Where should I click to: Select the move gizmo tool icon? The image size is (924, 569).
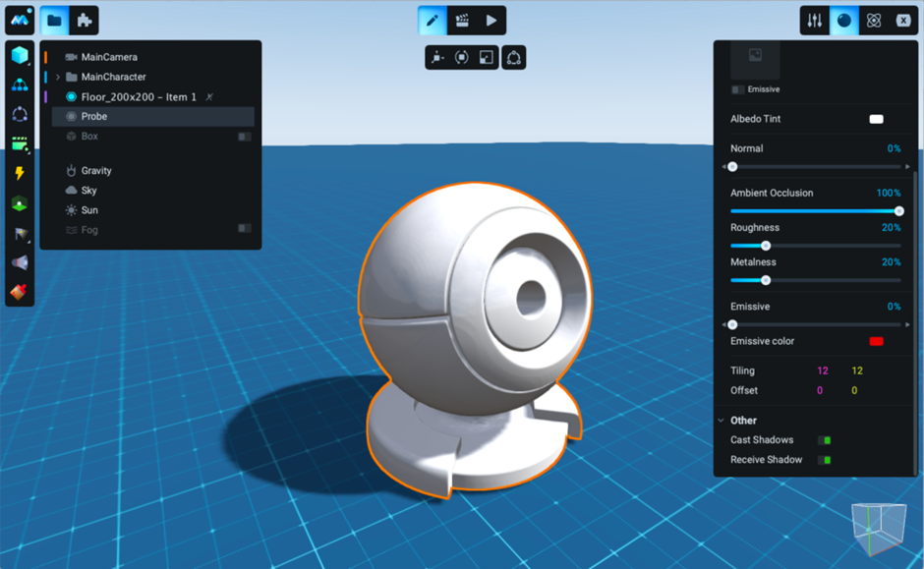[x=437, y=58]
